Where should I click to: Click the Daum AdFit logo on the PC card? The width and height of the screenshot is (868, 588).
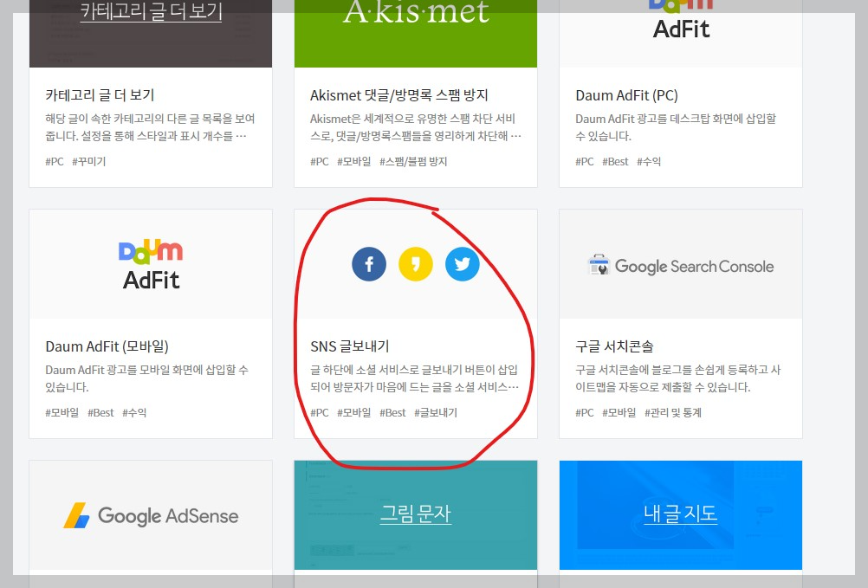[x=680, y=19]
